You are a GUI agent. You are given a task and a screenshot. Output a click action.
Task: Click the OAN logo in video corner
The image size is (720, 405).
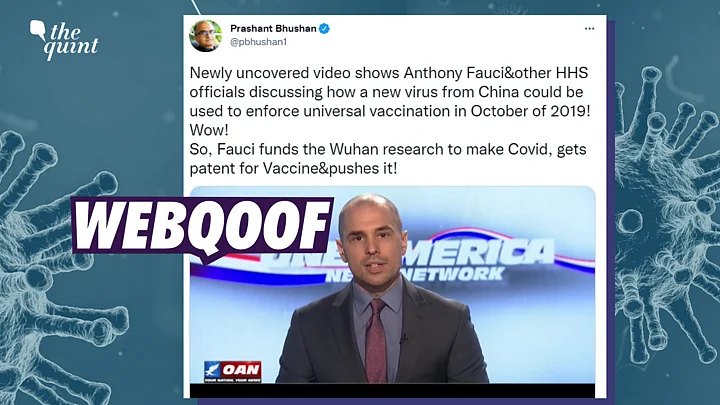coord(233,371)
